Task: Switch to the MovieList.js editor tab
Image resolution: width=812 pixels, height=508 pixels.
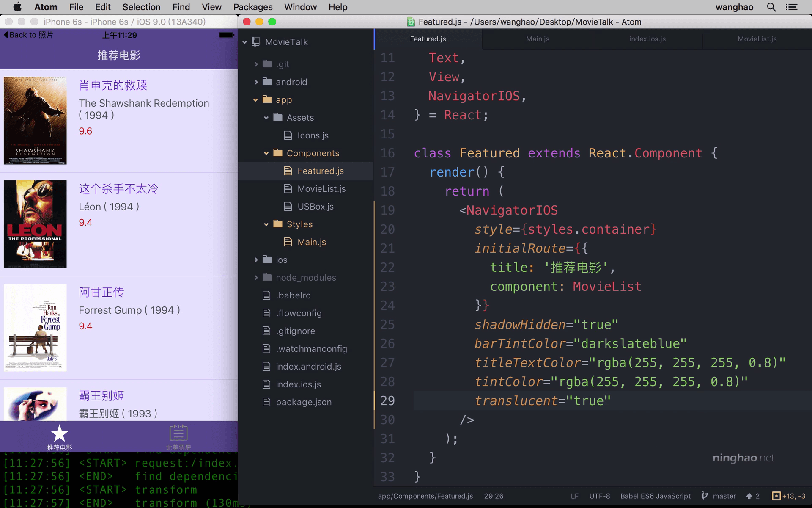Action: pyautogui.click(x=757, y=39)
